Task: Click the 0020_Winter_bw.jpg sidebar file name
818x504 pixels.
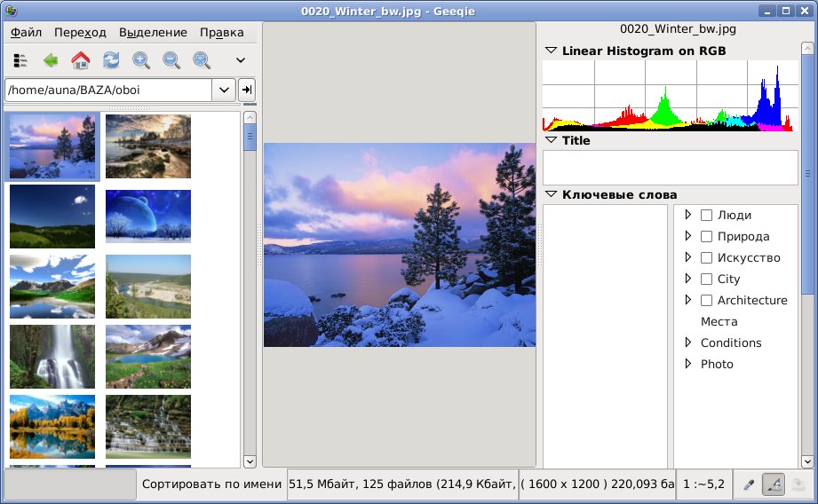Action: tap(678, 29)
